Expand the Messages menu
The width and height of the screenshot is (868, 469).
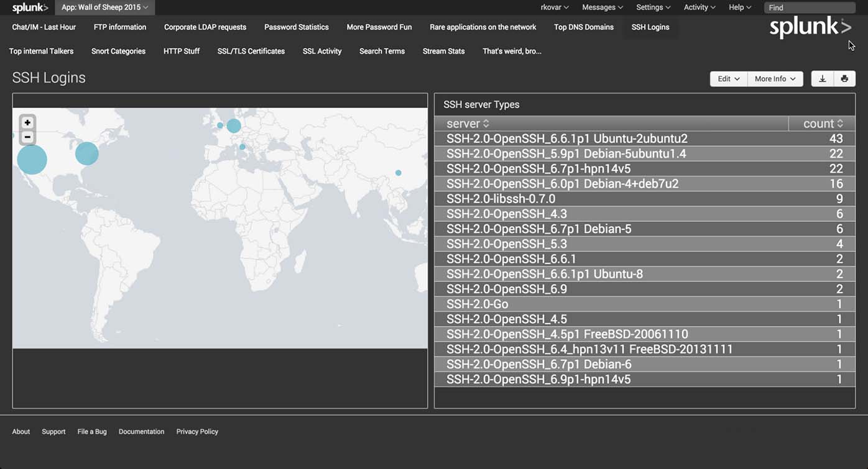[603, 7]
